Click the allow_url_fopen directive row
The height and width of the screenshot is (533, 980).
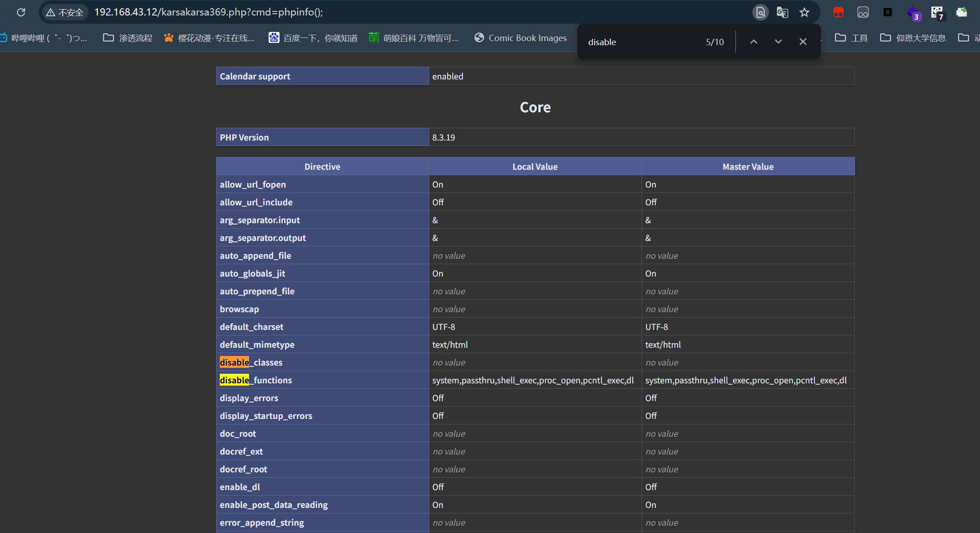[535, 184]
